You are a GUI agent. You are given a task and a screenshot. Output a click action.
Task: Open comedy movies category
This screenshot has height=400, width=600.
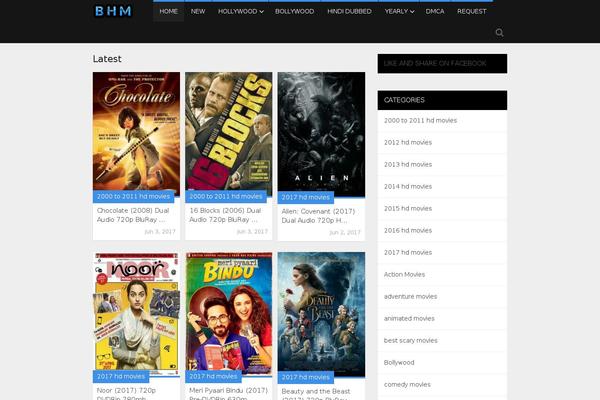[407, 385]
